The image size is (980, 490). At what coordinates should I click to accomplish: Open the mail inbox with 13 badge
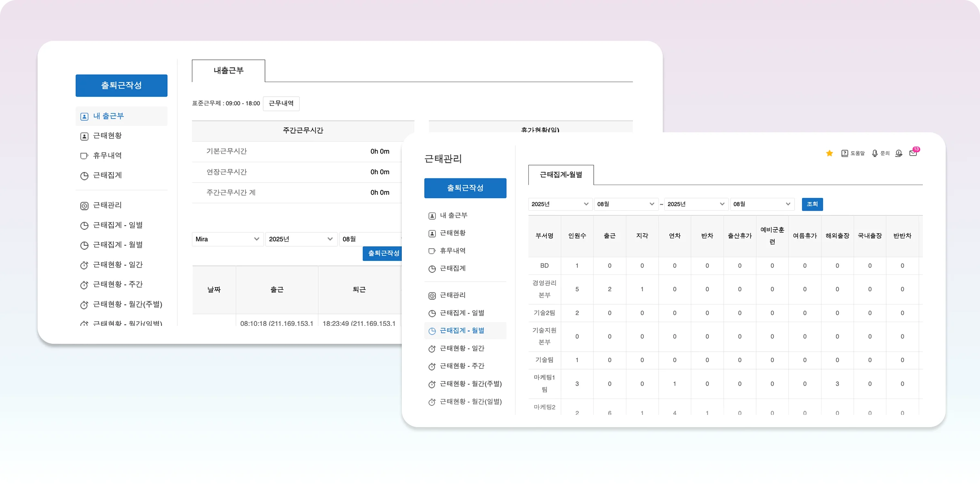[x=913, y=153]
